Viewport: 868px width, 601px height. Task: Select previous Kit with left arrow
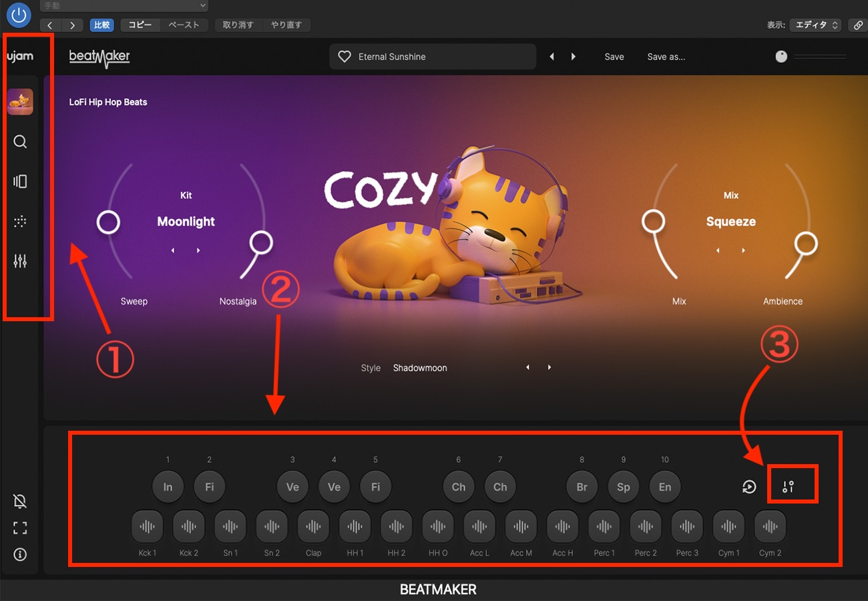[x=173, y=250]
